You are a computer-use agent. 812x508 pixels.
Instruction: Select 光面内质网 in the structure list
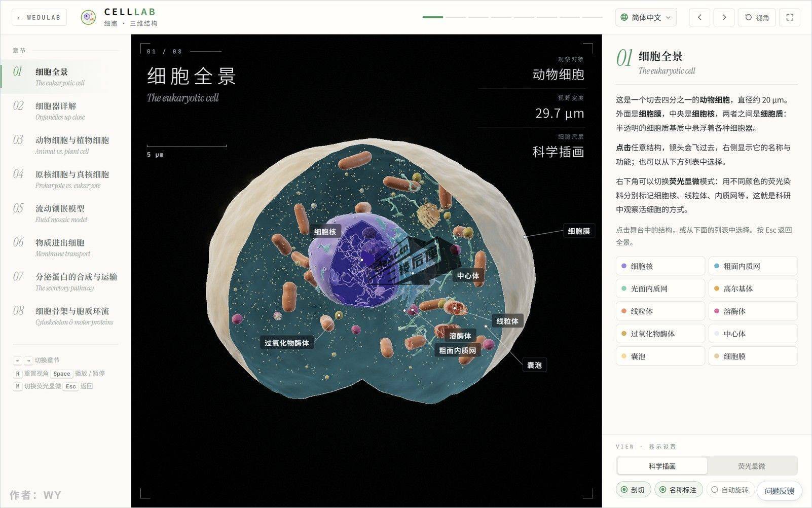click(x=660, y=288)
